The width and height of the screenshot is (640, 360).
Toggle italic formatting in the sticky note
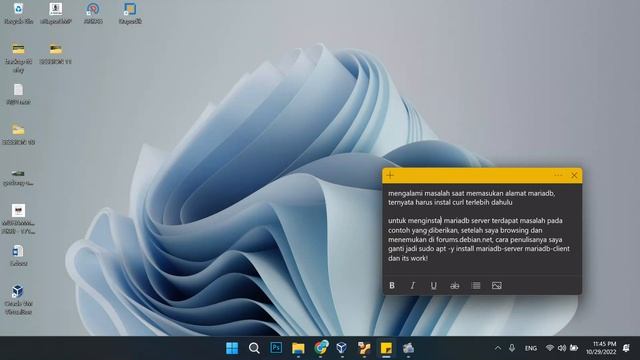pyautogui.click(x=413, y=285)
